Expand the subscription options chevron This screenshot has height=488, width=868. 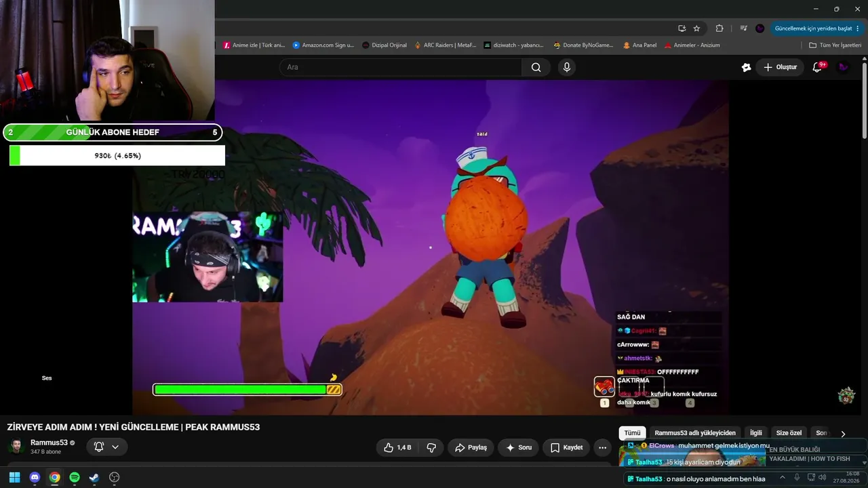coord(115,447)
